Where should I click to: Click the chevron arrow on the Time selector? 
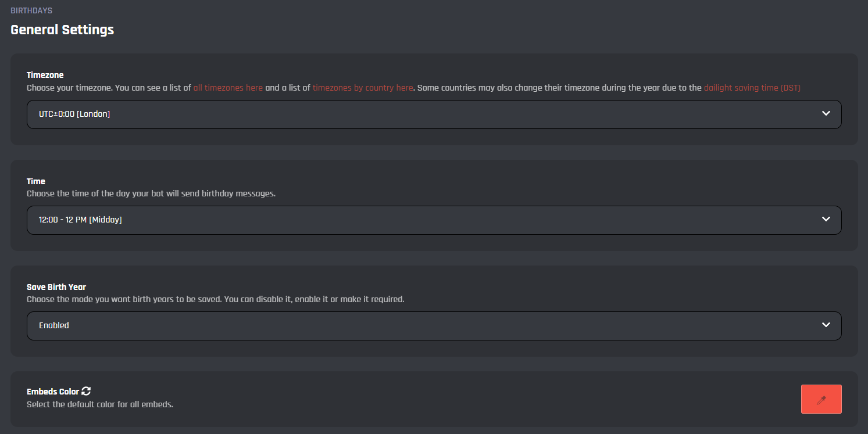tap(826, 220)
